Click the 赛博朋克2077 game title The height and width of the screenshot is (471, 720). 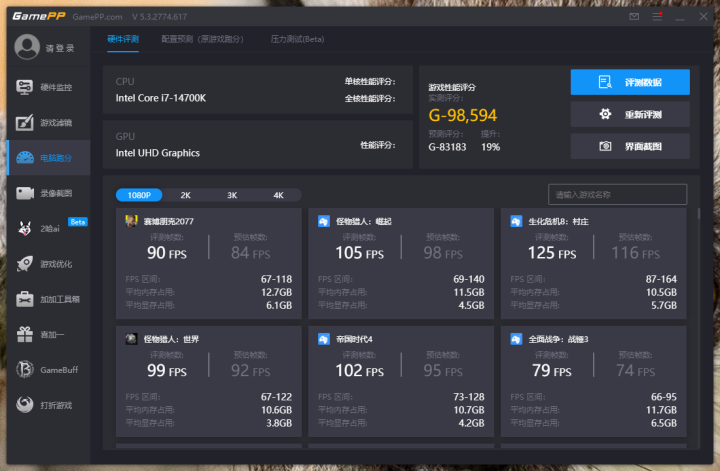(169, 221)
